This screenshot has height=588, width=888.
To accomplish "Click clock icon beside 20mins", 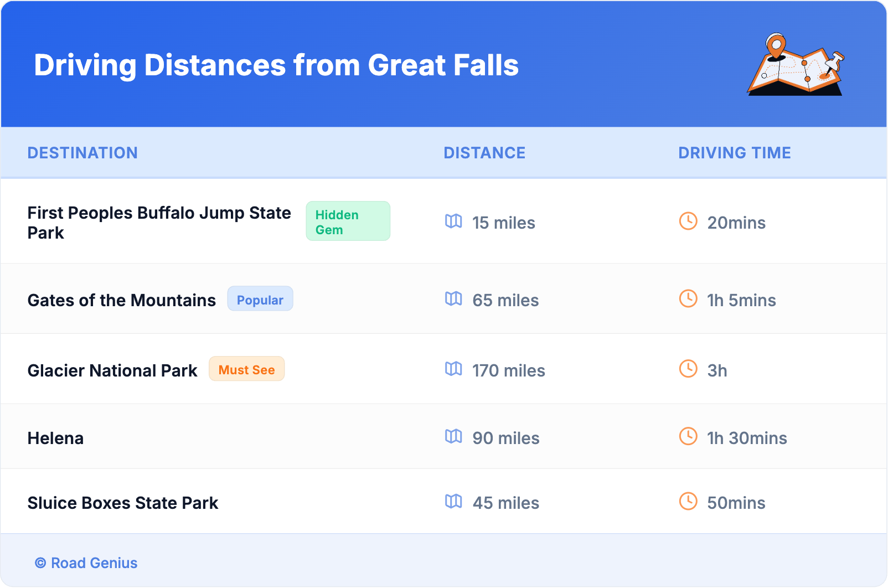I will (x=688, y=221).
